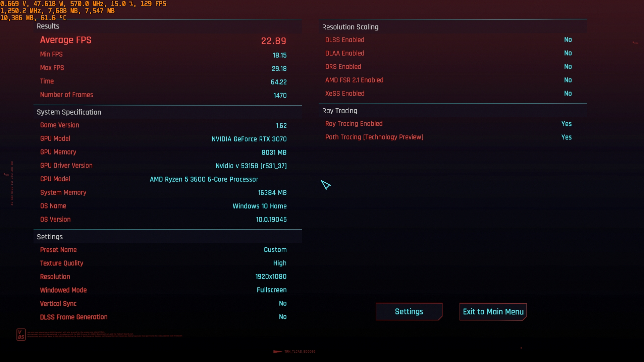Viewport: 644px width, 362px height.
Task: Click the Resolution Scaling section header
Action: click(350, 27)
